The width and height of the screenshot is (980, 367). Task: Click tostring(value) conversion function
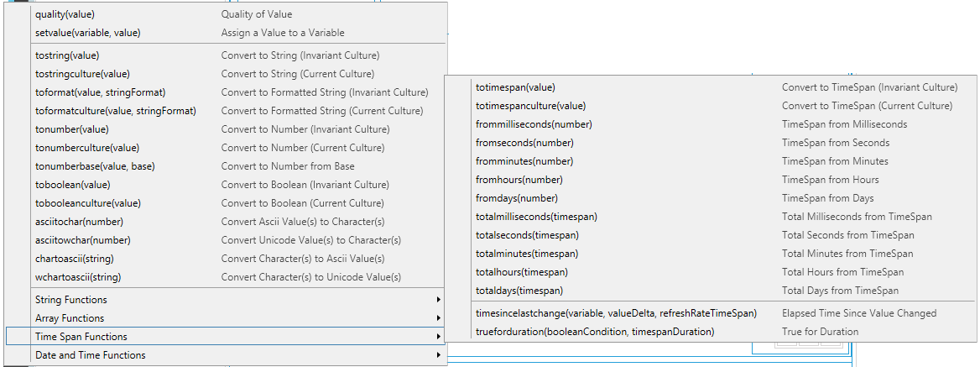pos(67,55)
